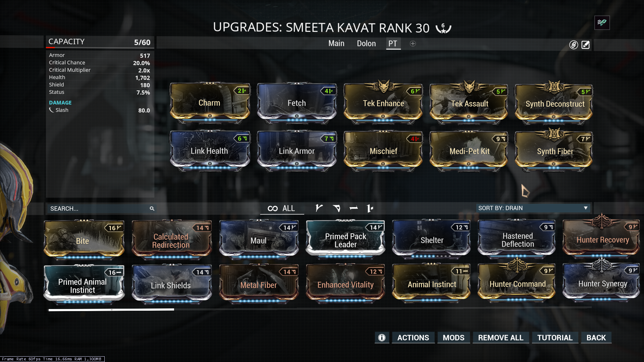Click the round swirl icon beside edit
The width and height of the screenshot is (644, 362).
click(x=574, y=45)
